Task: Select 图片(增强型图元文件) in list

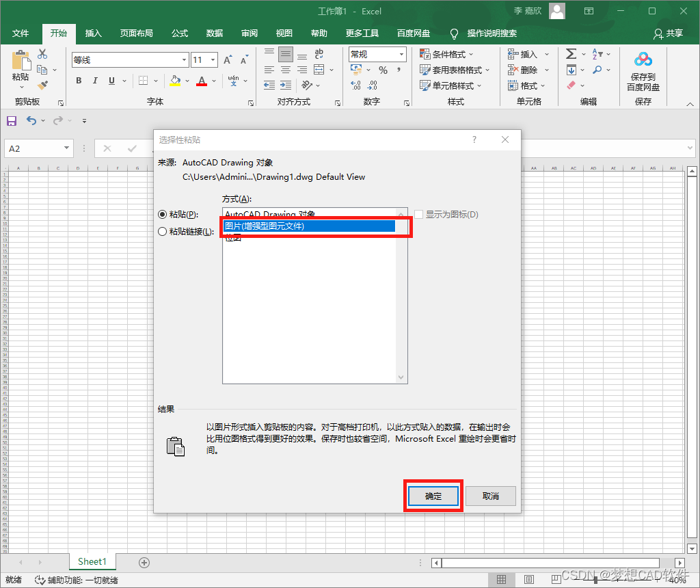Action: coord(309,226)
